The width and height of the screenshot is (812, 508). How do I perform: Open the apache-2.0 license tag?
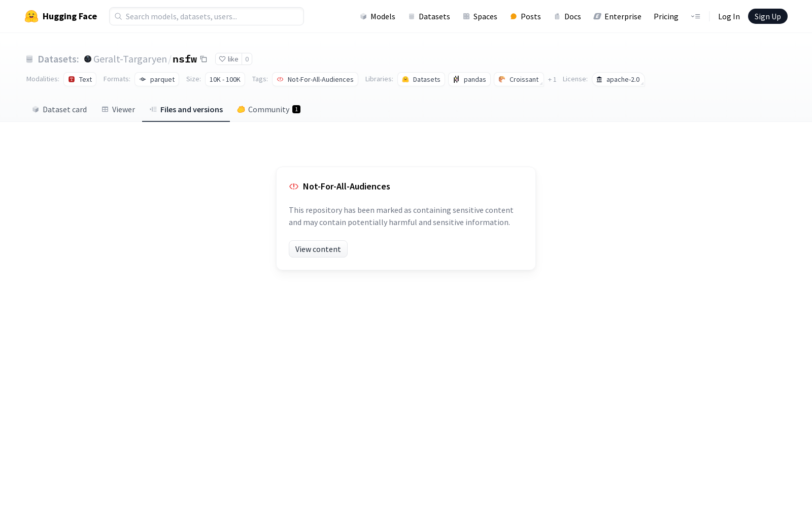[618, 79]
